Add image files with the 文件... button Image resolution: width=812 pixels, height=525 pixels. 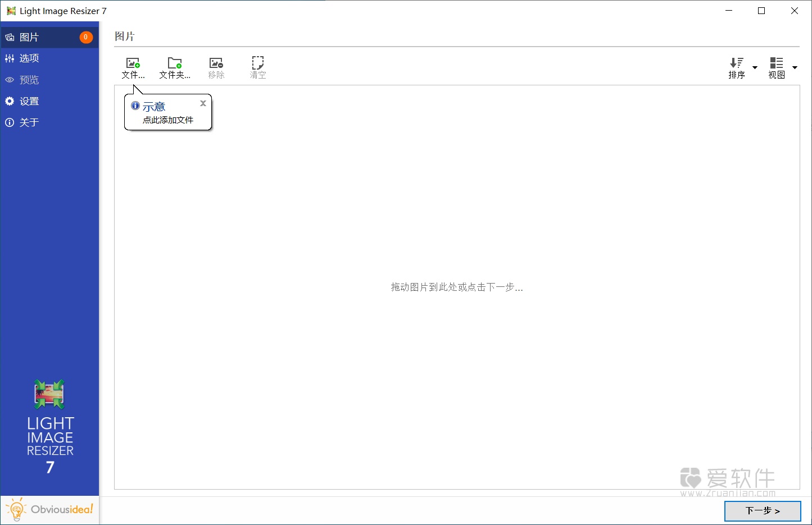pos(133,68)
